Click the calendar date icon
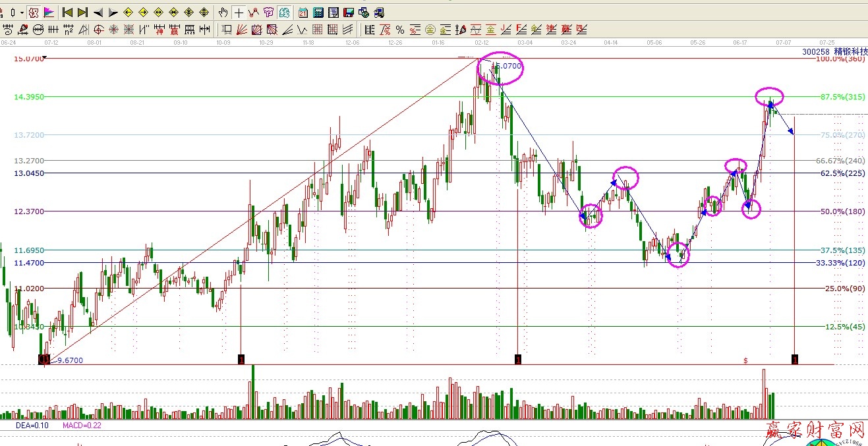 [x=303, y=13]
